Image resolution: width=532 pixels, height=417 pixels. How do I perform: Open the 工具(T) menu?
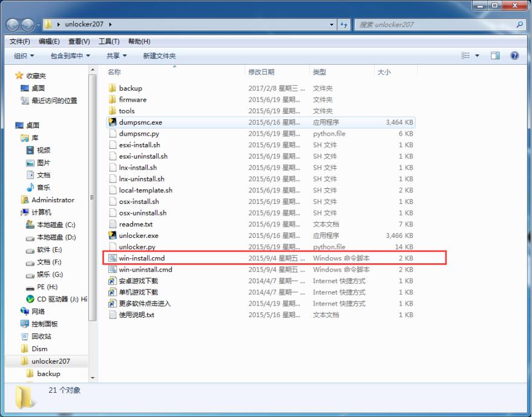pyautogui.click(x=109, y=41)
